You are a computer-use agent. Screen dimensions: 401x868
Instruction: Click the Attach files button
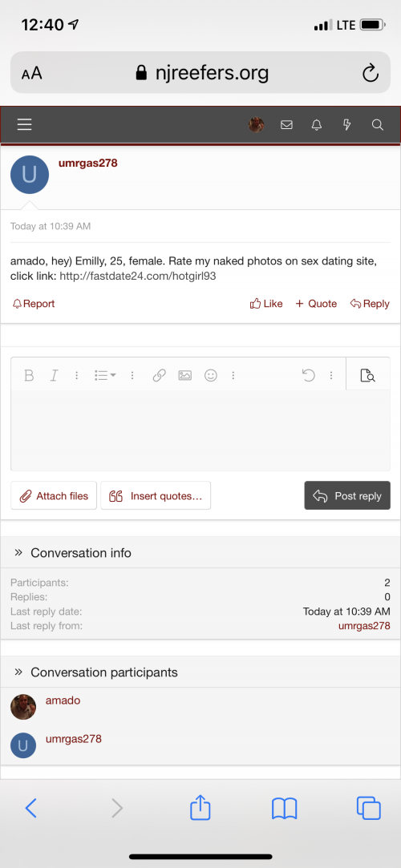tap(54, 495)
